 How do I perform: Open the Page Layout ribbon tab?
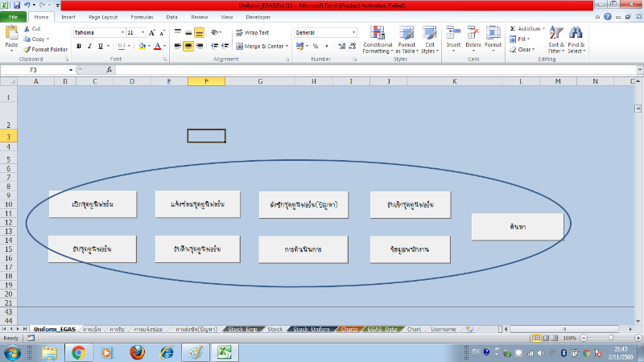[x=102, y=16]
